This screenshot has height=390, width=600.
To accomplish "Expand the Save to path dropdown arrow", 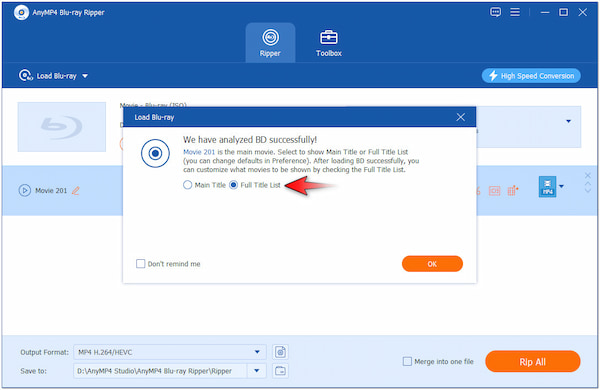I will 257,371.
